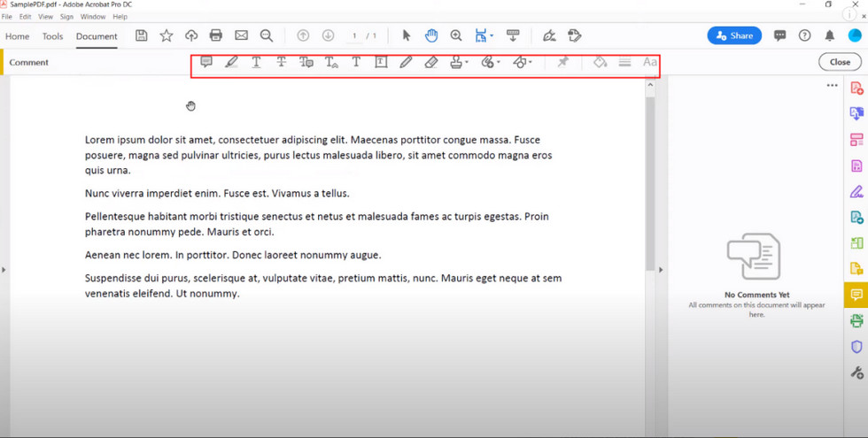Open the stamp tool

click(x=456, y=62)
